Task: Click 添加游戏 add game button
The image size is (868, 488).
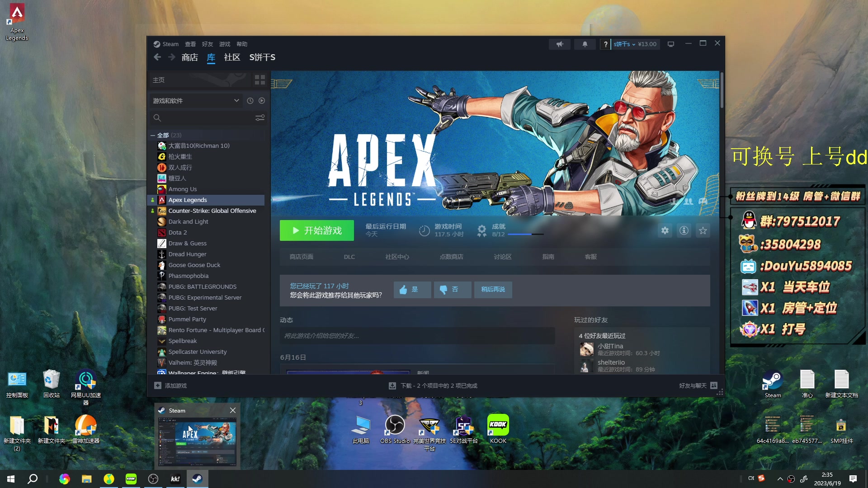Action: tap(170, 386)
